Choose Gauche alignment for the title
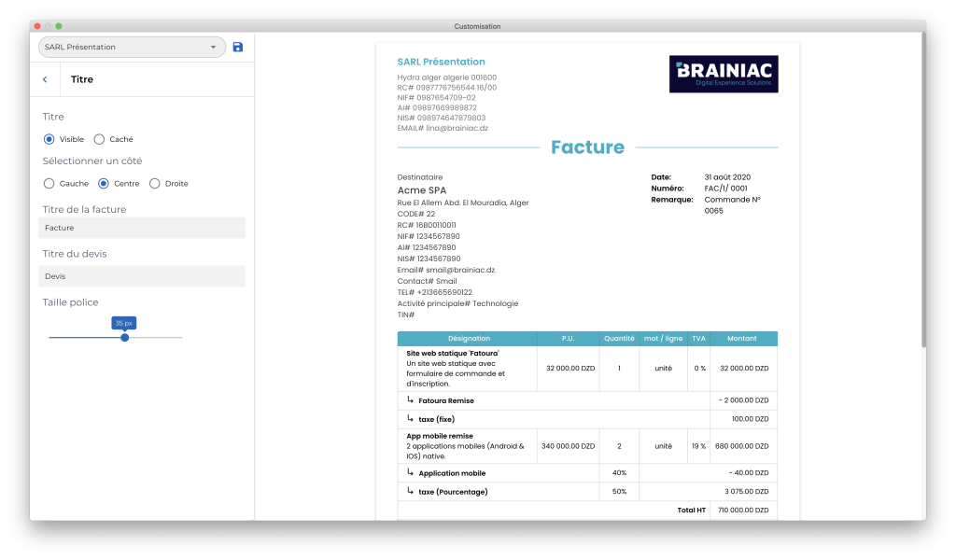The height and width of the screenshot is (560, 956). (49, 183)
